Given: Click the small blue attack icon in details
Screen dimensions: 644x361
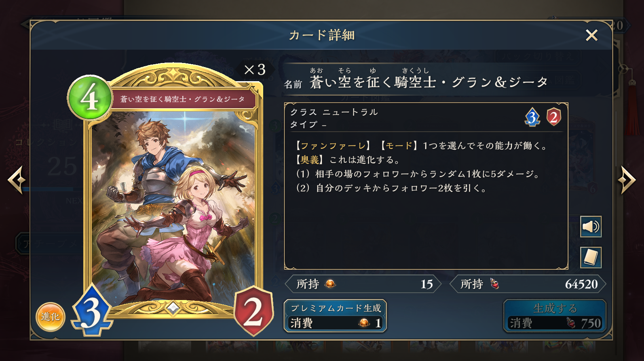Looking at the screenshot, I should coord(532,117).
